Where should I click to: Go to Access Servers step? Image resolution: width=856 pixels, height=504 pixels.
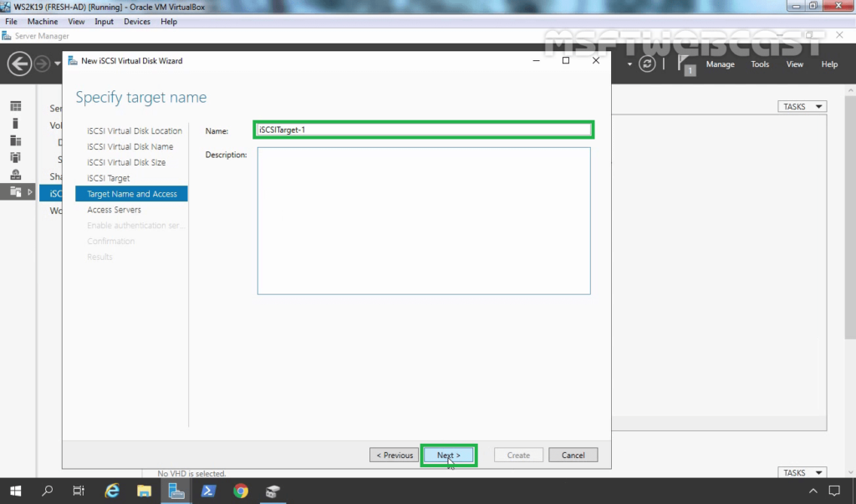pos(114,210)
